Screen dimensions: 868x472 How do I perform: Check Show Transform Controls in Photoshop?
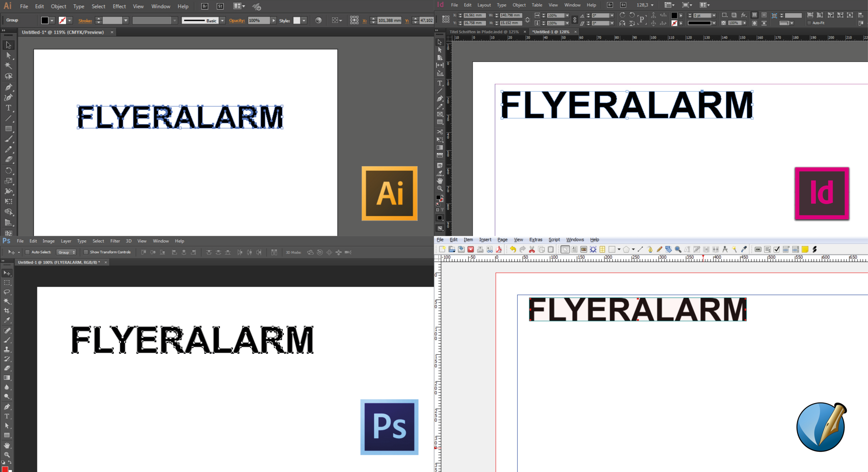86,252
